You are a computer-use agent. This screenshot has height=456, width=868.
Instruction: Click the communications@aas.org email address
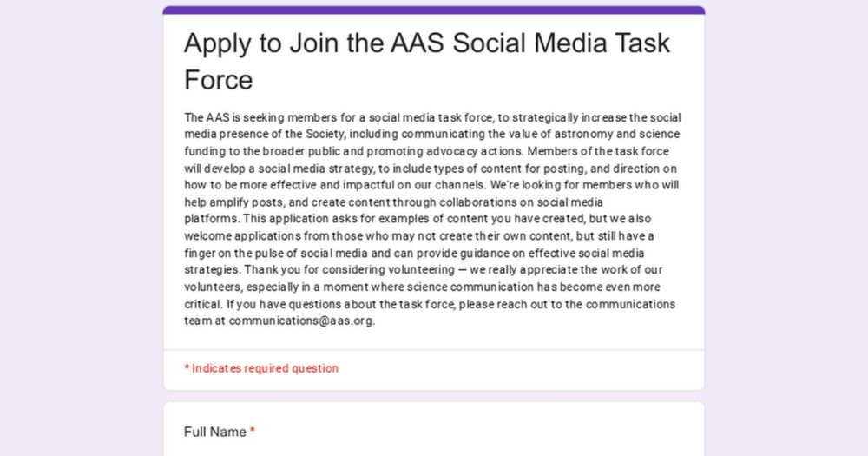point(301,320)
